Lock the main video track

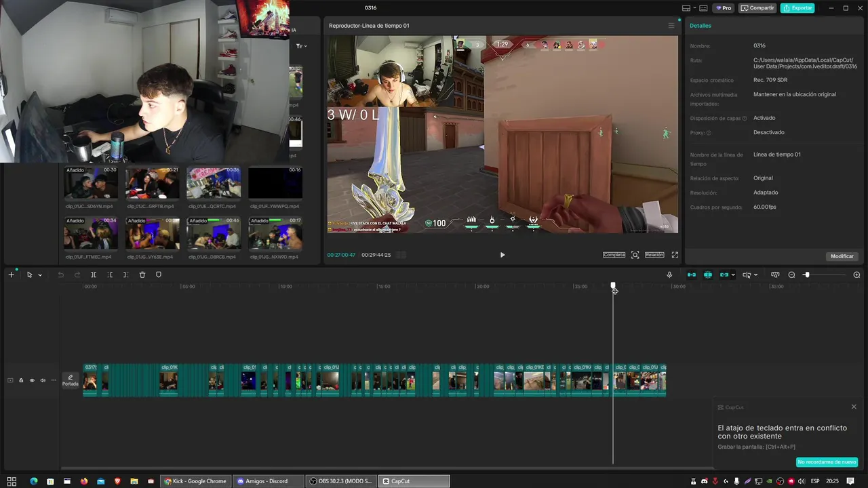[21, 380]
